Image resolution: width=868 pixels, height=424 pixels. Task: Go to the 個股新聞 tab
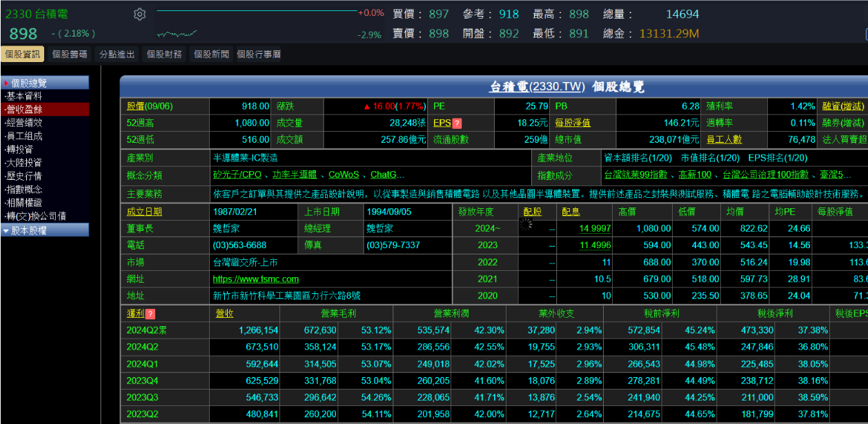[x=211, y=54]
